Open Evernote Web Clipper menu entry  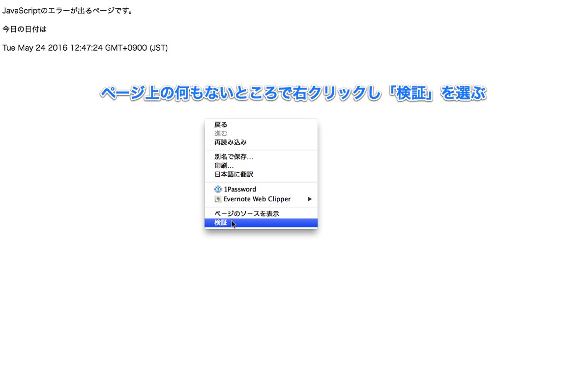click(x=261, y=199)
